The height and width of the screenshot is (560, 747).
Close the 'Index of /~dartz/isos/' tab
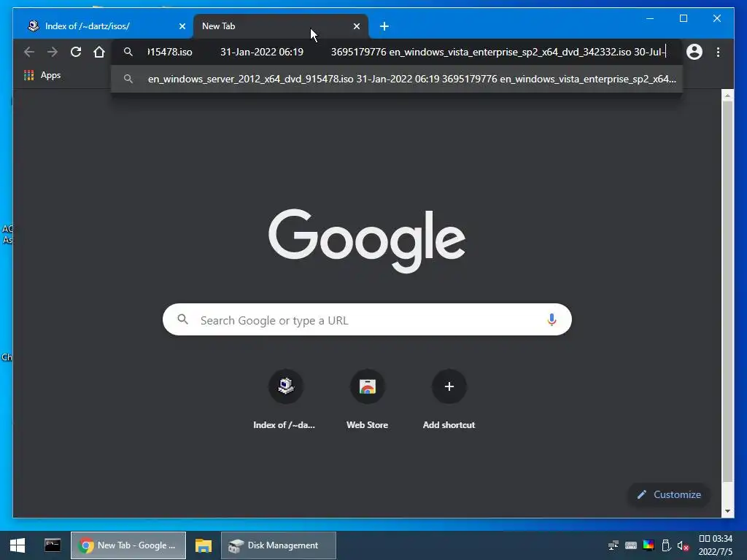click(x=182, y=26)
